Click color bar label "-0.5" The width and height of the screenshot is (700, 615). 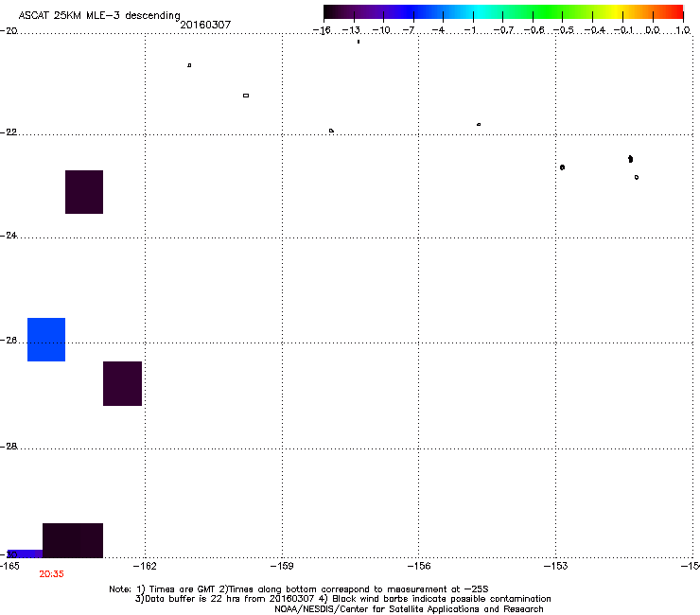[x=564, y=30]
